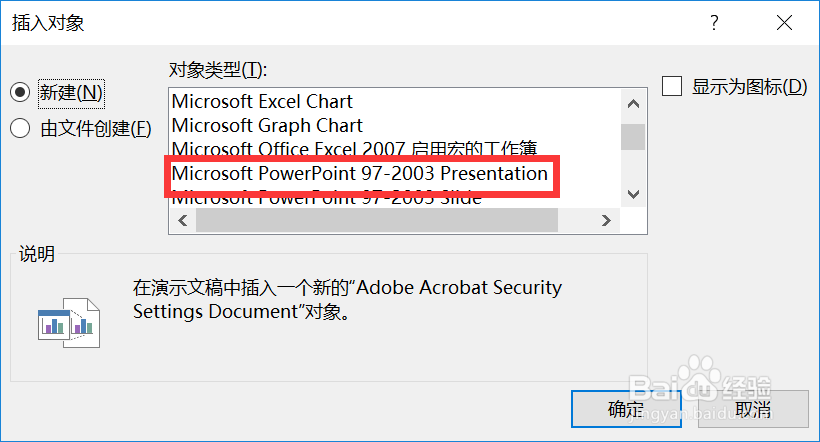Select the 由文件创建 radio button
This screenshot has width=820, height=442.
20,128
